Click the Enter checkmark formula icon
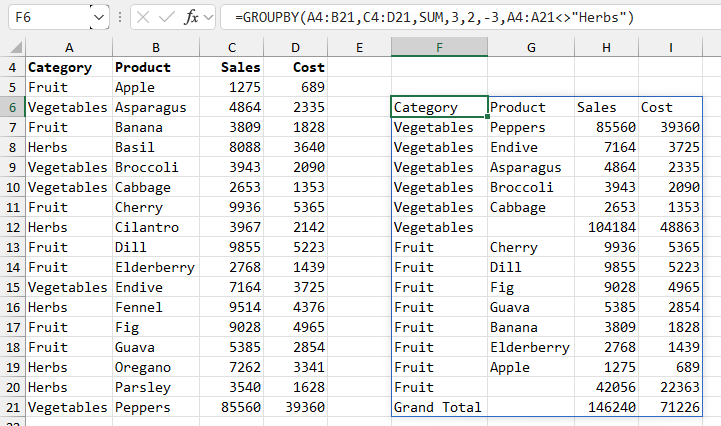Viewport: 721px width, 426px height. tap(166, 17)
